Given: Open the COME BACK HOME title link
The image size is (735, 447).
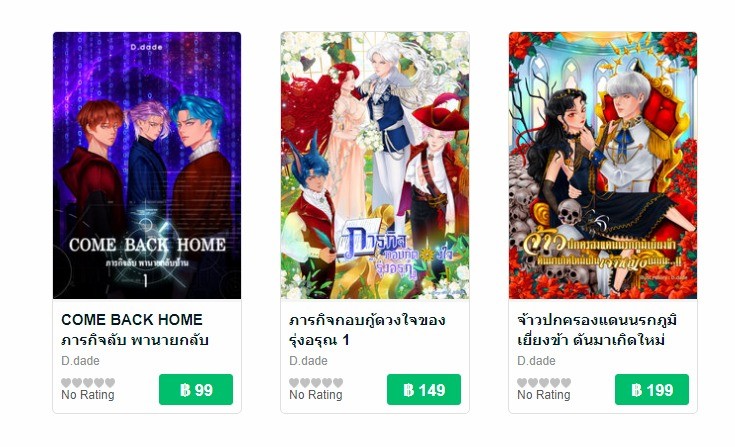Looking at the screenshot, I should 135,329.
